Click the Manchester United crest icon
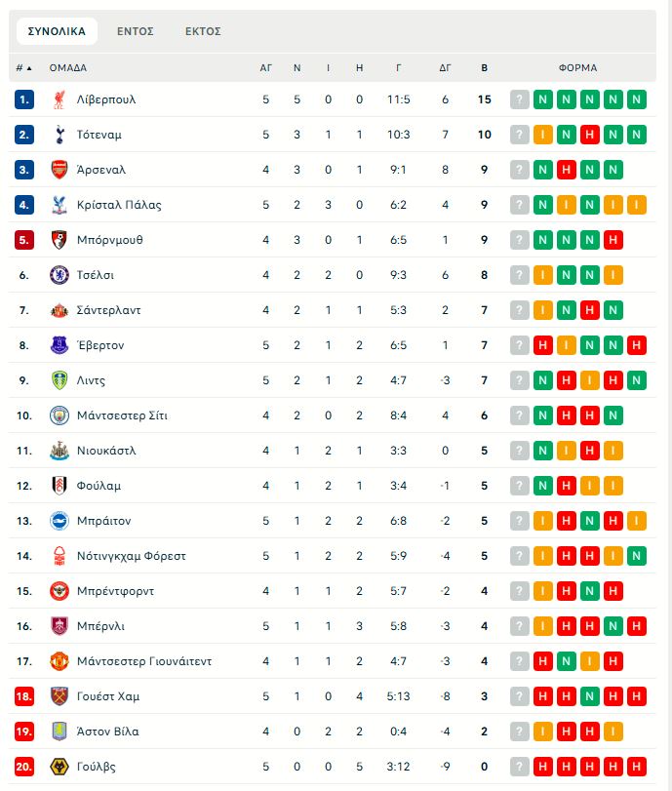This screenshot has height=791, width=672. coord(59,661)
